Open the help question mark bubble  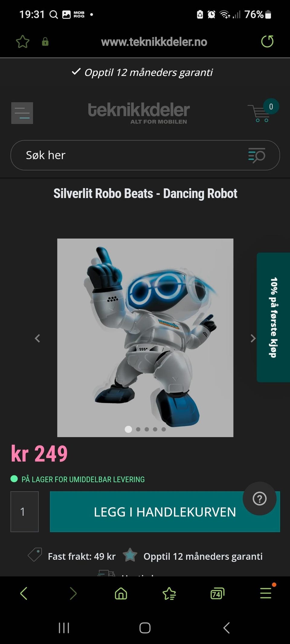pos(259,498)
